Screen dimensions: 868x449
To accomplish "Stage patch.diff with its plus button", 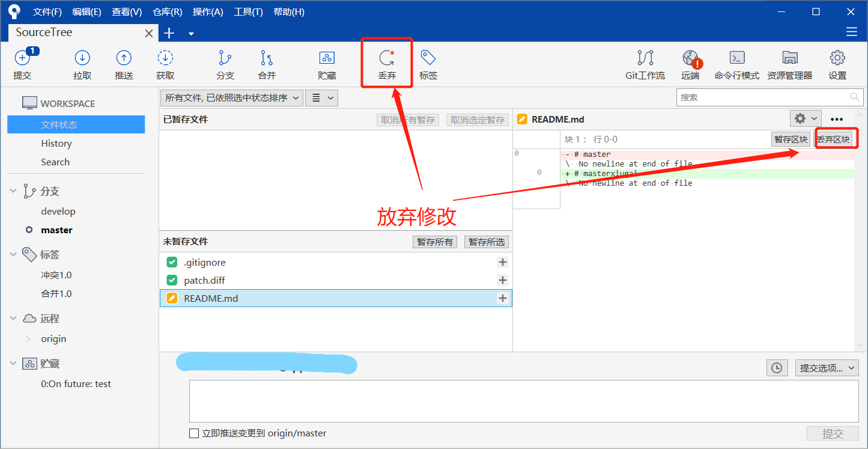I will [503, 280].
